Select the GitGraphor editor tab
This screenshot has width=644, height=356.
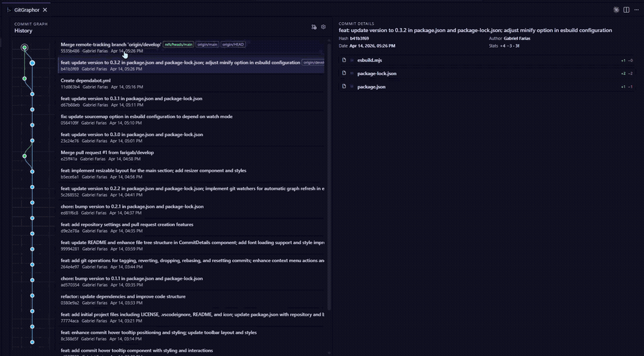pos(27,10)
